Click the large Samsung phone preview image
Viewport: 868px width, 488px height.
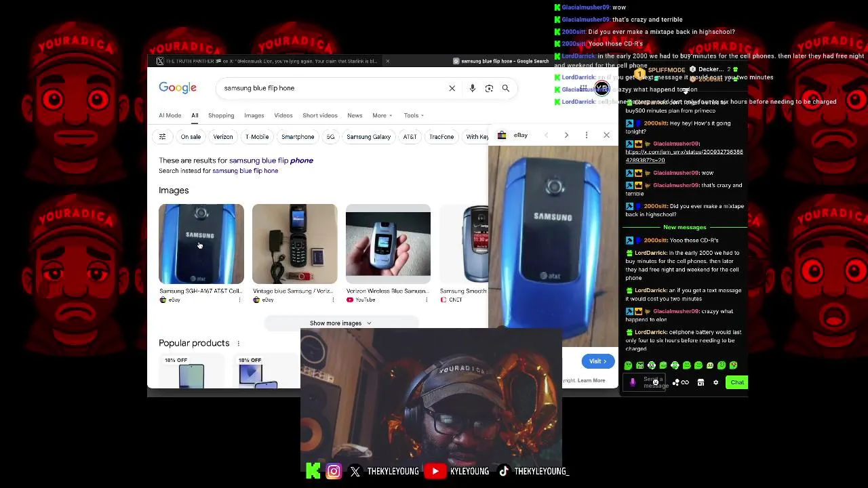point(553,247)
